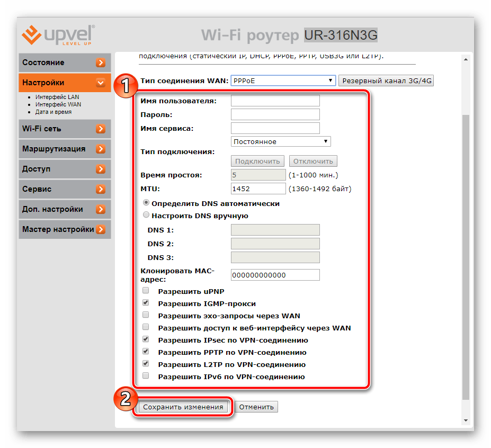Enable the Разрешить uPNP checkbox
Screen dimensions: 491x448
(146, 291)
